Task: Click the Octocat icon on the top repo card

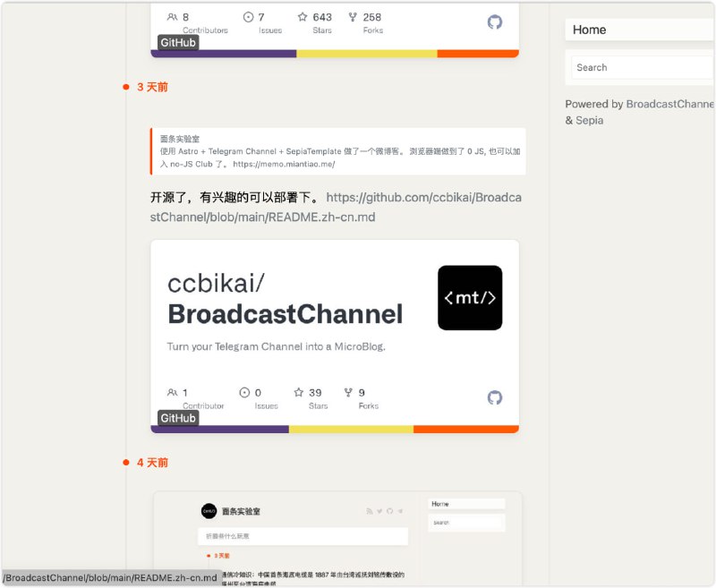Action: point(496,23)
